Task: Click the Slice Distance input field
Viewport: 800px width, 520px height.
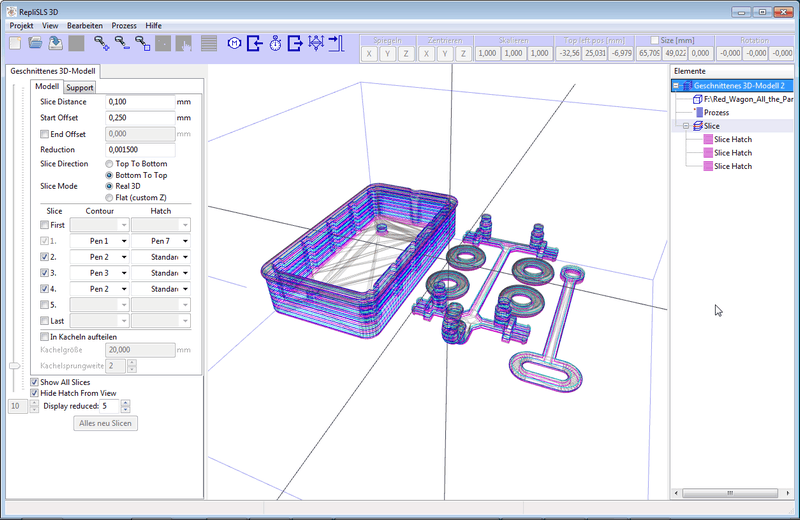Action: pos(140,102)
